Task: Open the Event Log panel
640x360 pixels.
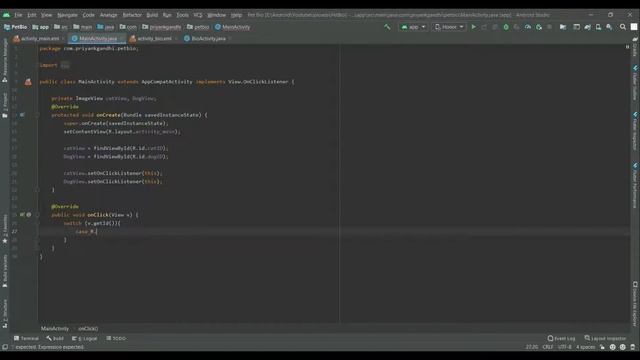Action: (x=562, y=338)
